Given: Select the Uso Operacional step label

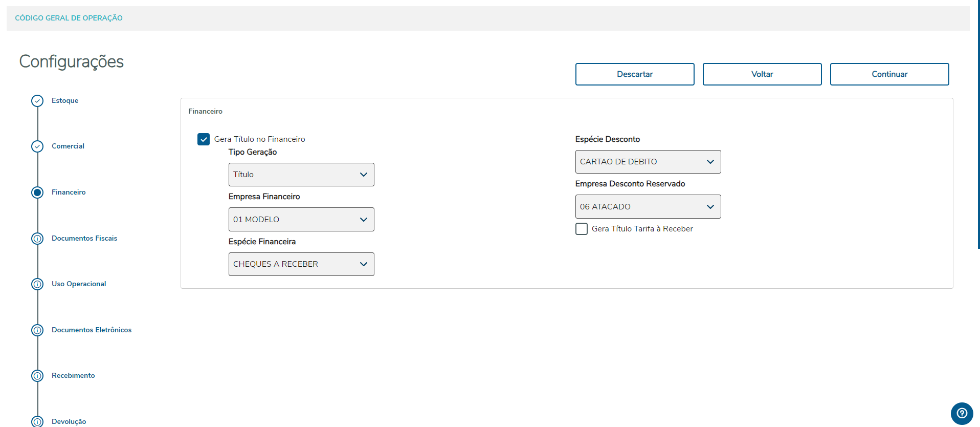Looking at the screenshot, I should tap(79, 284).
